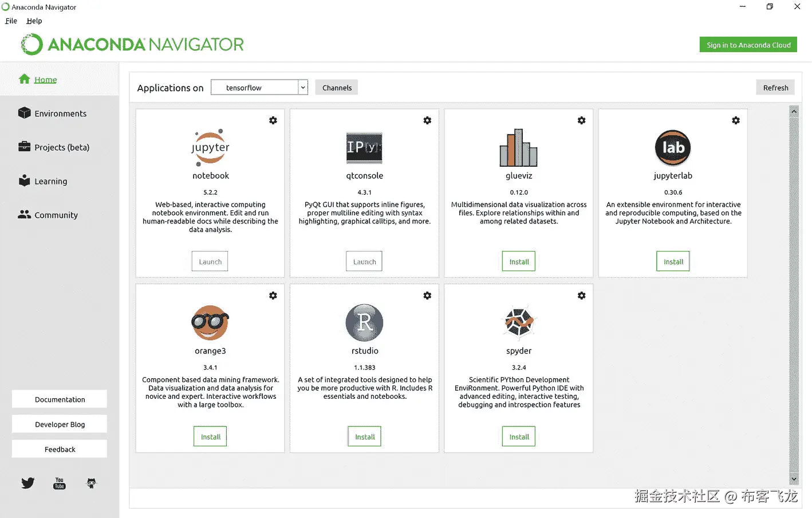Open the Documentation link button
Screen dimensions: 812x518
tap(60, 399)
